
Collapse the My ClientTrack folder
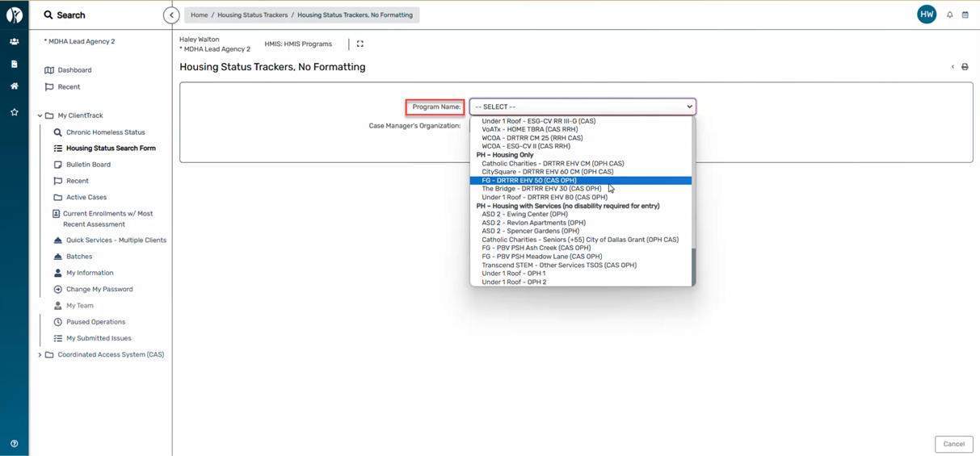(40, 115)
